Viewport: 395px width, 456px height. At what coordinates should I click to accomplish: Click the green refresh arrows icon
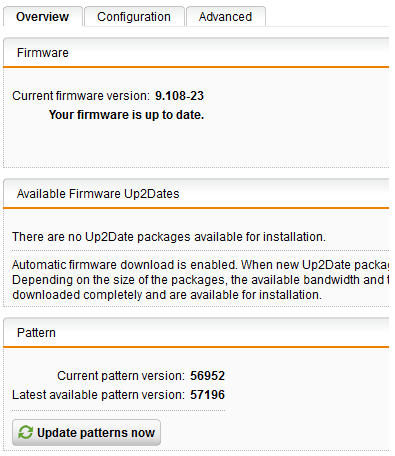pyautogui.click(x=25, y=432)
